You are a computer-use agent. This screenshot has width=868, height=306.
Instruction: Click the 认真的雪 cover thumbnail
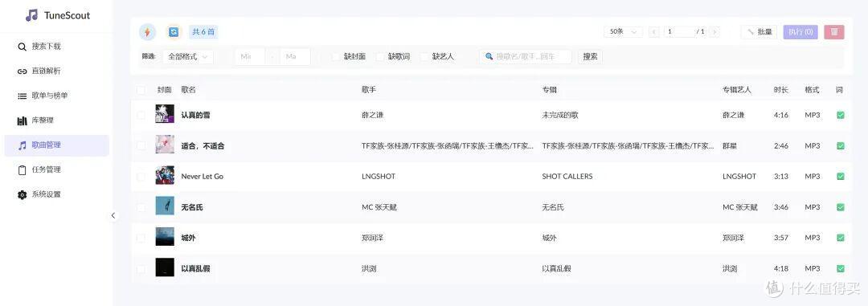[165, 114]
